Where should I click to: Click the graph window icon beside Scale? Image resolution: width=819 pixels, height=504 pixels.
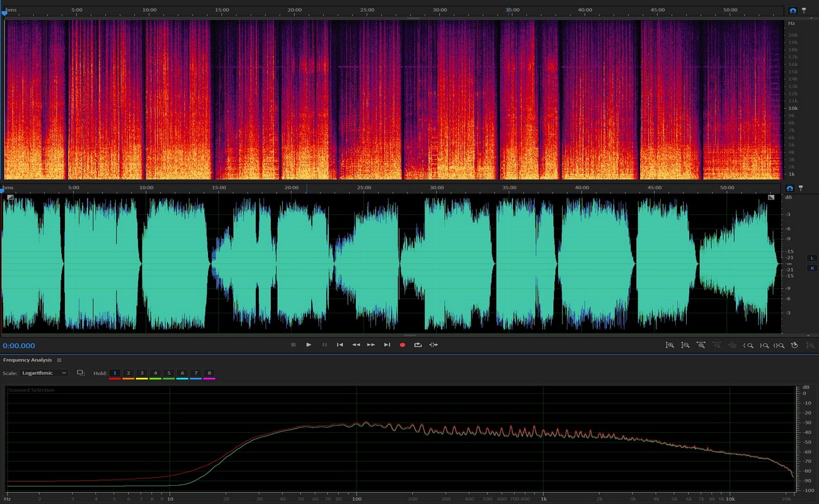[81, 373]
